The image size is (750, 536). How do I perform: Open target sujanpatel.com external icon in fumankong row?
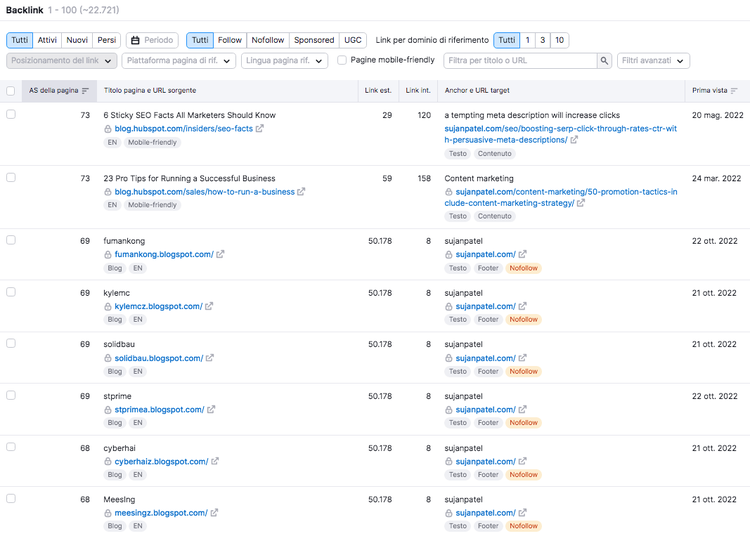point(522,254)
